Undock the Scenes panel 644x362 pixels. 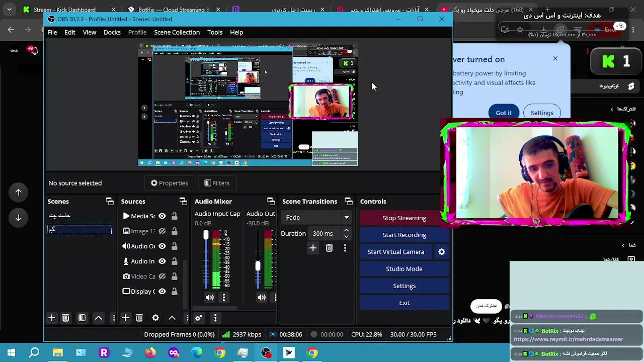110,201
